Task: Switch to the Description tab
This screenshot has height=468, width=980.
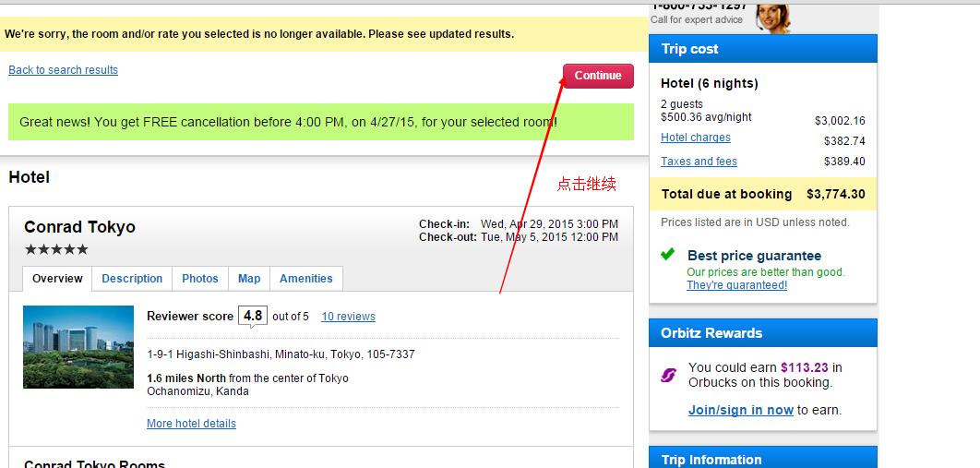Action: pyautogui.click(x=132, y=279)
